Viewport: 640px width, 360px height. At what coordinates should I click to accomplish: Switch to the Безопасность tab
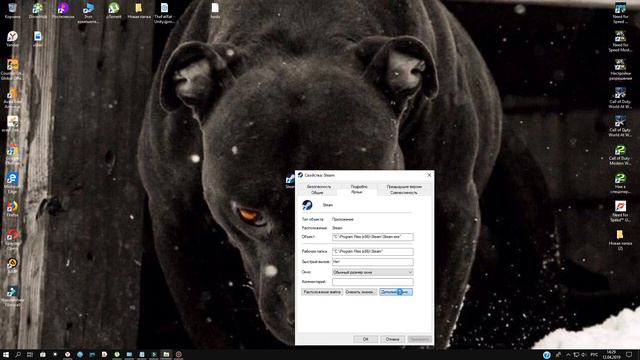coord(319,187)
